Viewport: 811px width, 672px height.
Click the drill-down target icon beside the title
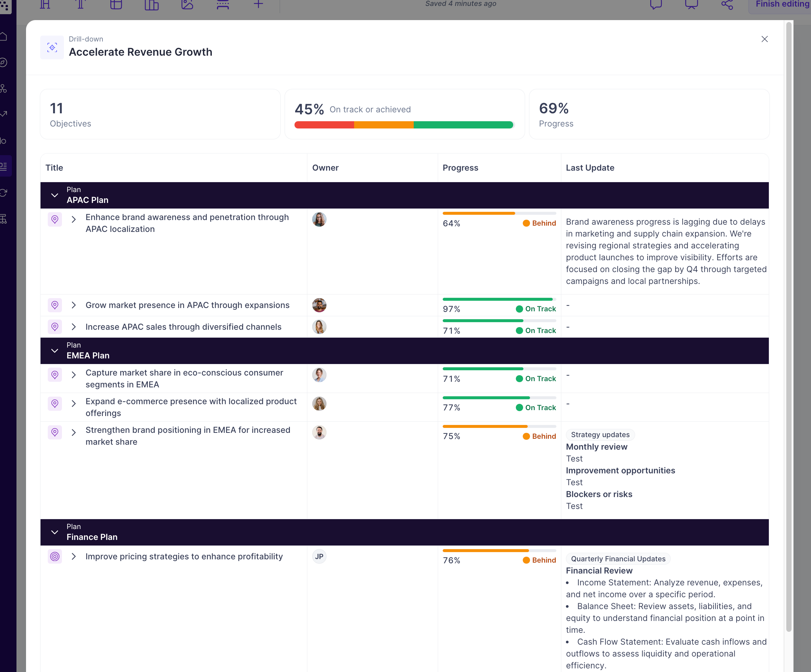pos(52,47)
